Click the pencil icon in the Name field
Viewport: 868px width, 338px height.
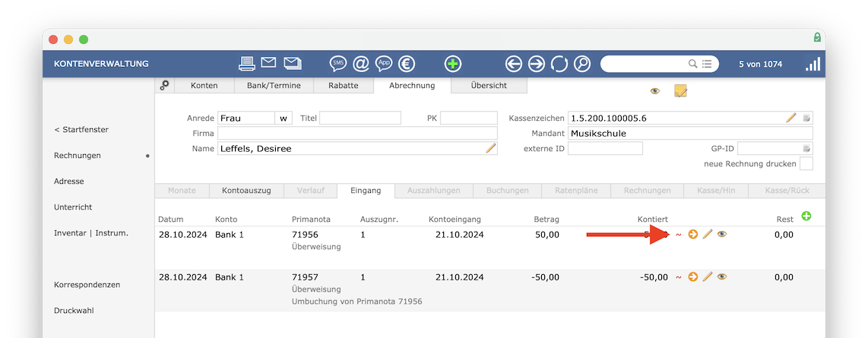491,147
